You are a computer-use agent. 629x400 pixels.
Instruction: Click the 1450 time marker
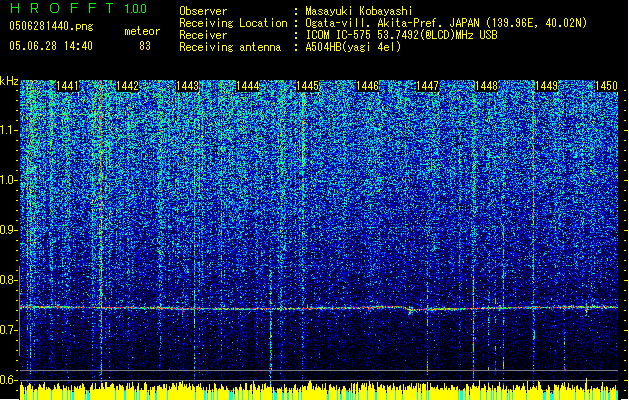click(x=606, y=86)
